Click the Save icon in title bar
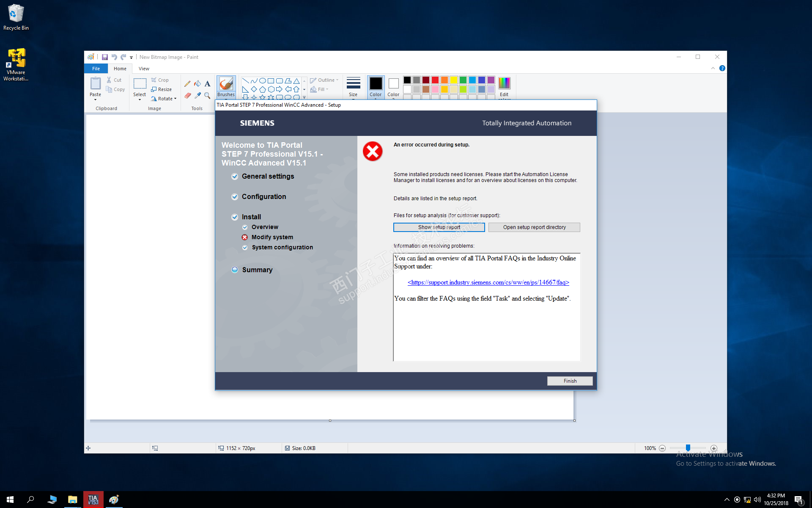The width and height of the screenshot is (812, 508). click(x=104, y=57)
